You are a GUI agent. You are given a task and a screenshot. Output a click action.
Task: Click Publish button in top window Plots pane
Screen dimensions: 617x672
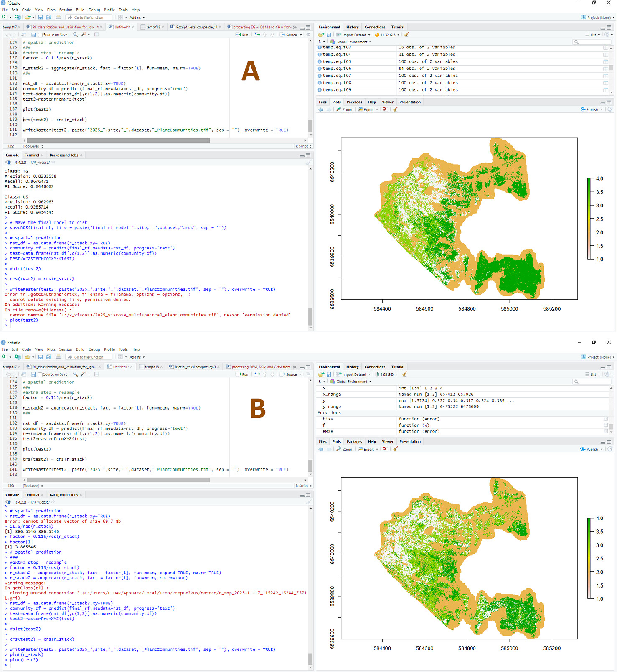(589, 109)
